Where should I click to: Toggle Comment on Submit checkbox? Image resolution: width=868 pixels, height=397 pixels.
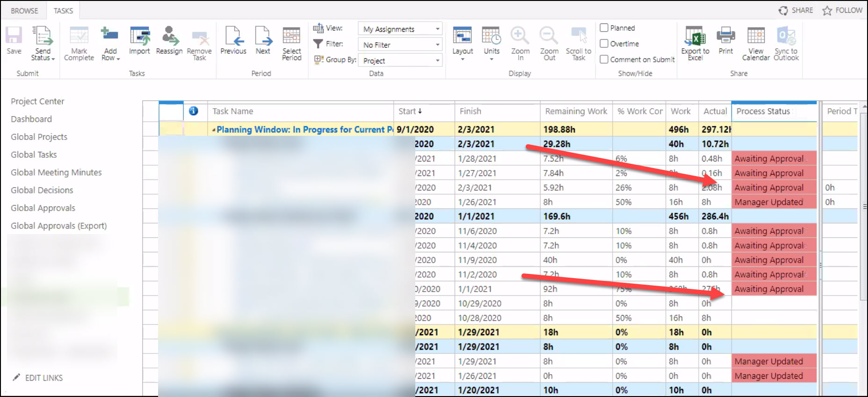point(604,59)
